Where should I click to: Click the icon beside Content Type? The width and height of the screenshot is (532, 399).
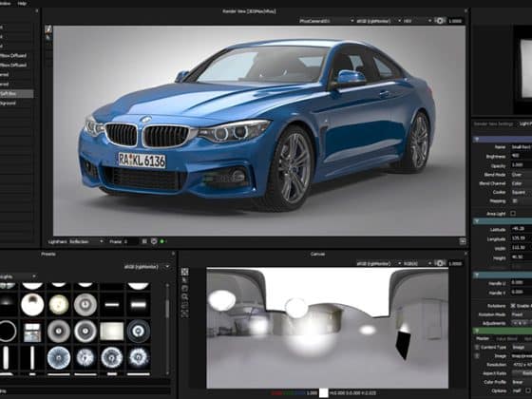pyautogui.click(x=477, y=347)
